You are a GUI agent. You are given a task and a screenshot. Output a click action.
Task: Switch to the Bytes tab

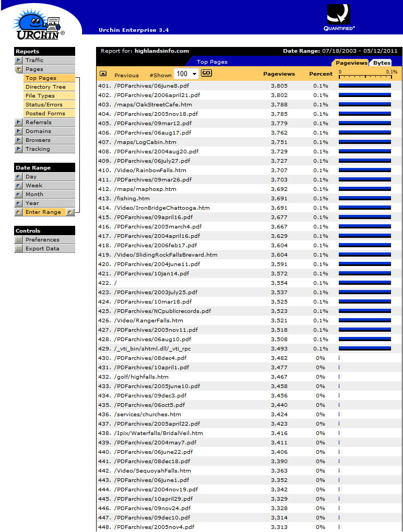382,63
